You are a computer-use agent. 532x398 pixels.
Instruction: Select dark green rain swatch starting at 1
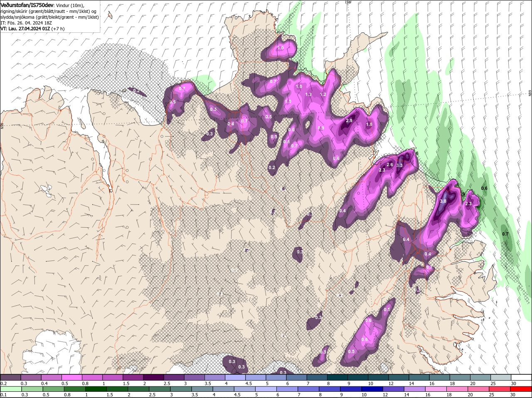tap(96, 389)
